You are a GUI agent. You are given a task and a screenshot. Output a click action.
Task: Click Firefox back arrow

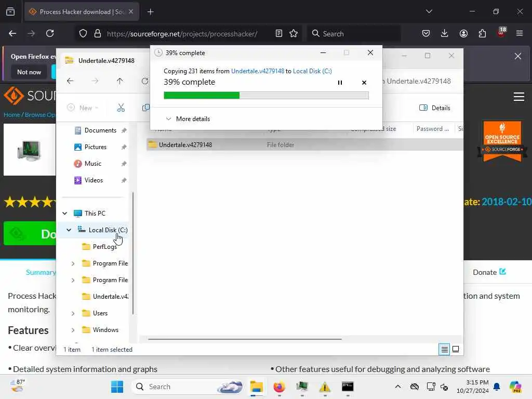[12, 34]
